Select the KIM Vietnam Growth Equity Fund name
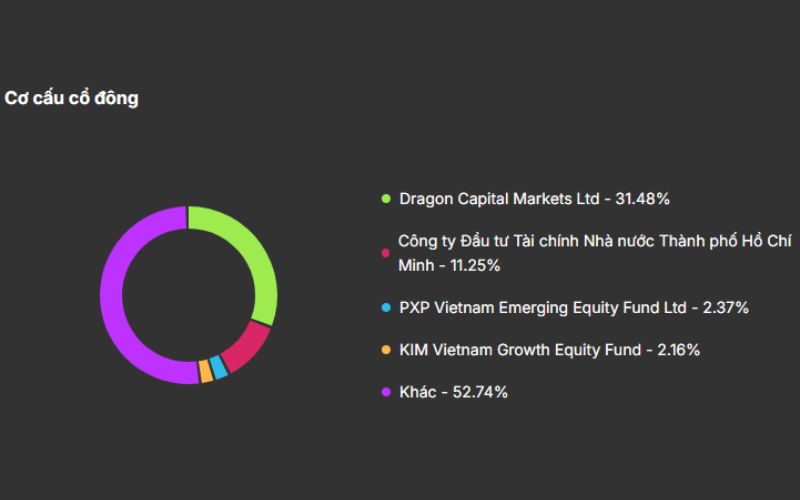 click(520, 350)
